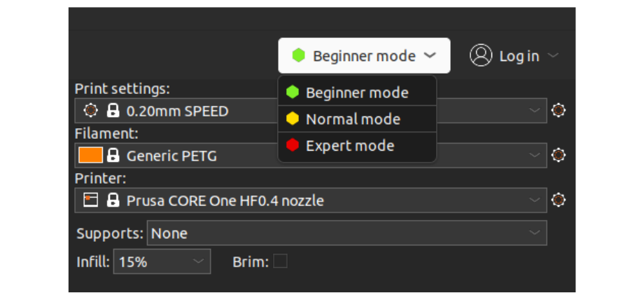Click the lock icon beside 0.20mm SPEED
Viewport: 644px width, 300px height.
[113, 110]
